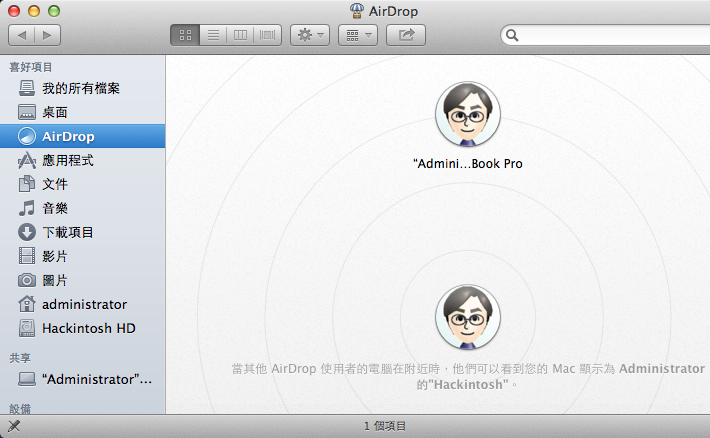
Task: Open administrator home folder in sidebar
Action: pos(82,304)
